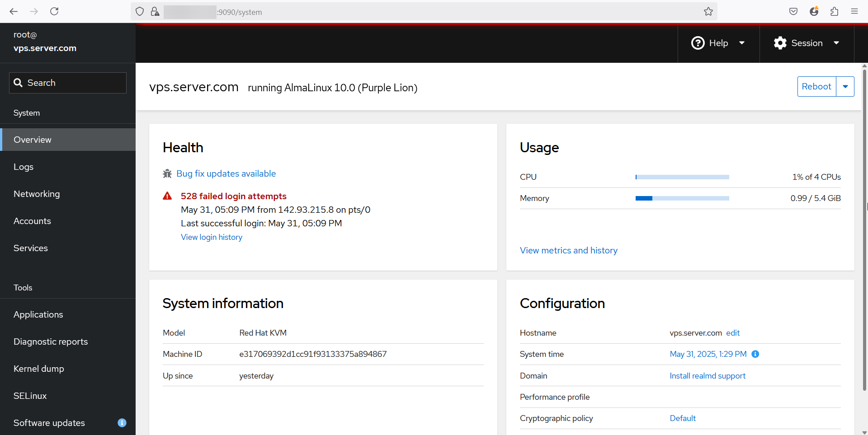Open Bug fix updates available link
The height and width of the screenshot is (435, 868).
click(x=226, y=173)
